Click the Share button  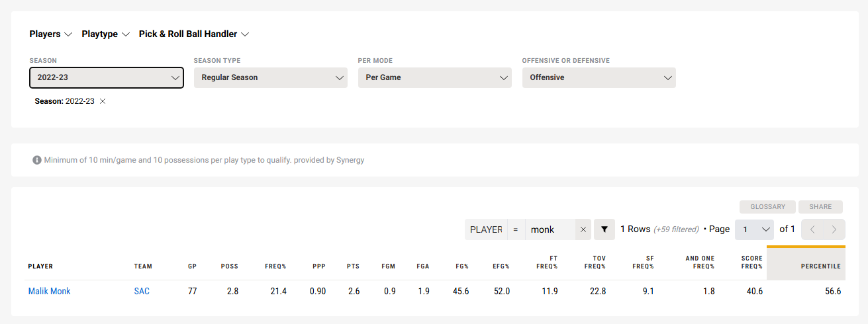tap(820, 207)
